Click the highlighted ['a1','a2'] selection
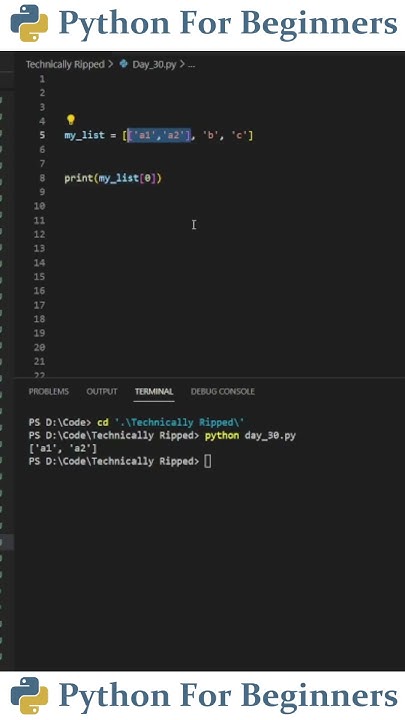 point(159,135)
